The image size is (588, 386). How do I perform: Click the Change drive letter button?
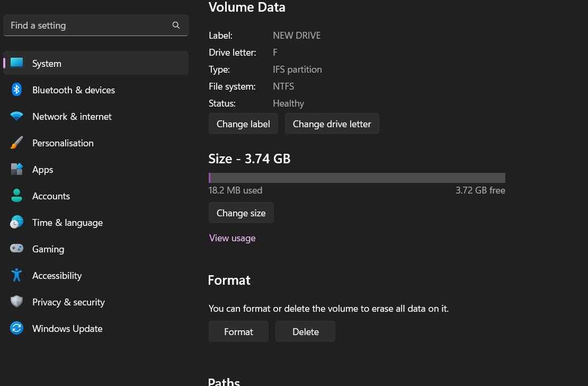coord(332,124)
